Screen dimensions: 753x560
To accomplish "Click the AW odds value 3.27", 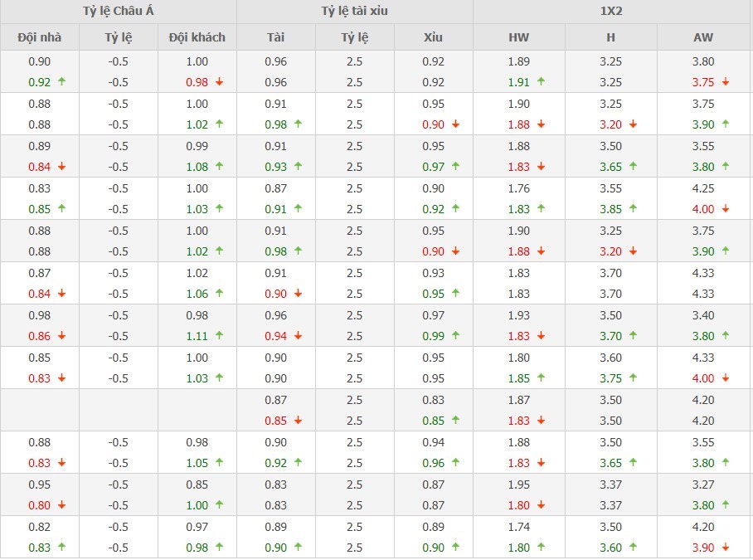I will coord(703,485).
